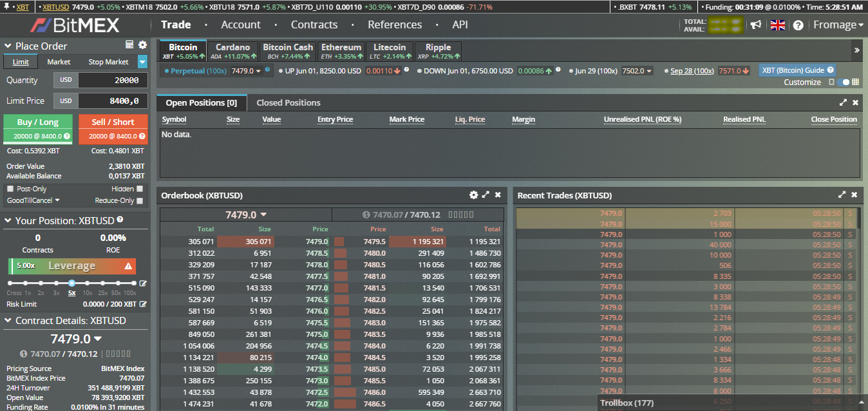Viewport: 868px width, 411px height.
Task: Toggle the Customize layout switch
Action: pos(843,82)
